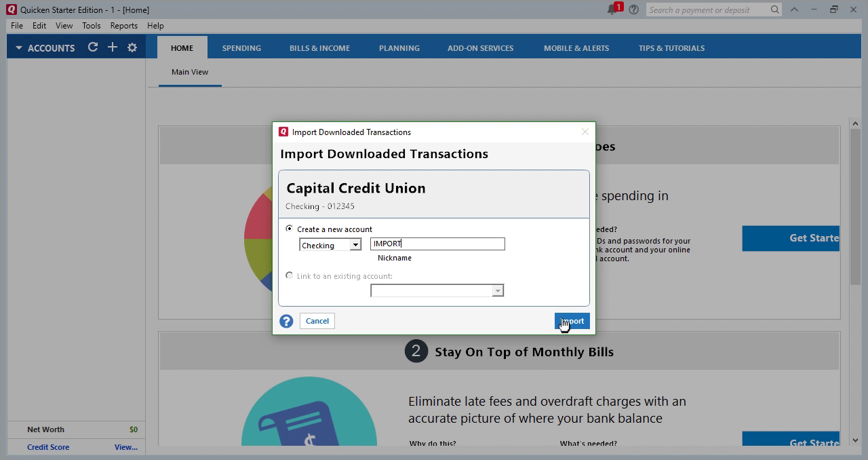Minimize the Quicken window
Image resolution: width=868 pixels, height=460 pixels.
814,9
